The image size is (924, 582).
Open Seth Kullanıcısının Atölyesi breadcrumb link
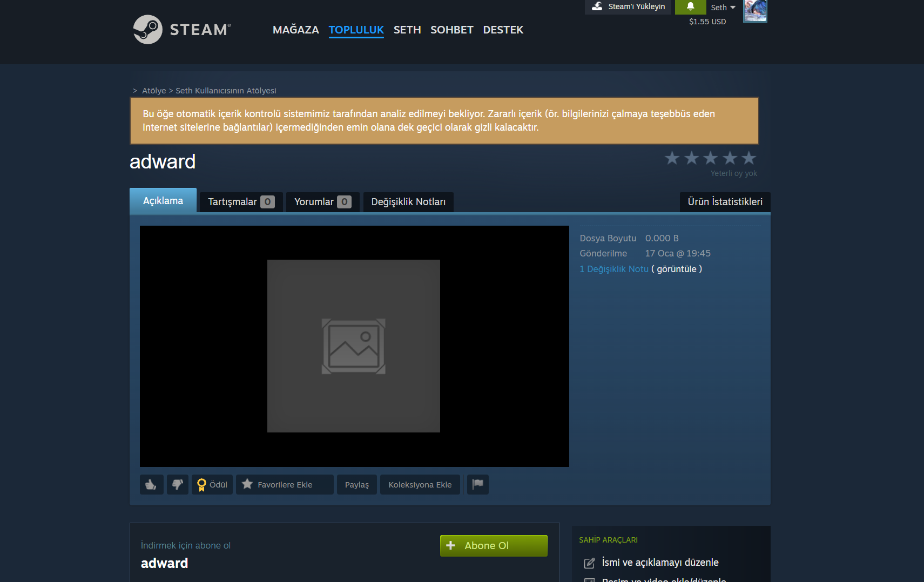pyautogui.click(x=226, y=91)
